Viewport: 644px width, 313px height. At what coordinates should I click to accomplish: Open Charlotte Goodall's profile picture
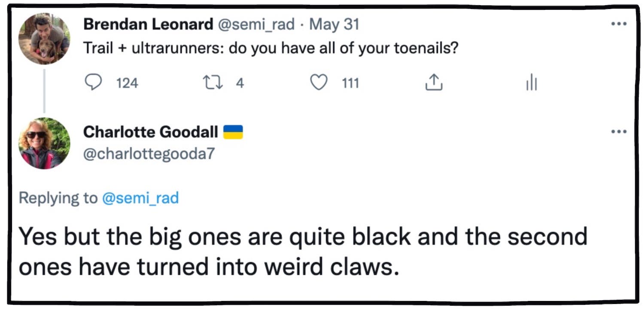(44, 143)
